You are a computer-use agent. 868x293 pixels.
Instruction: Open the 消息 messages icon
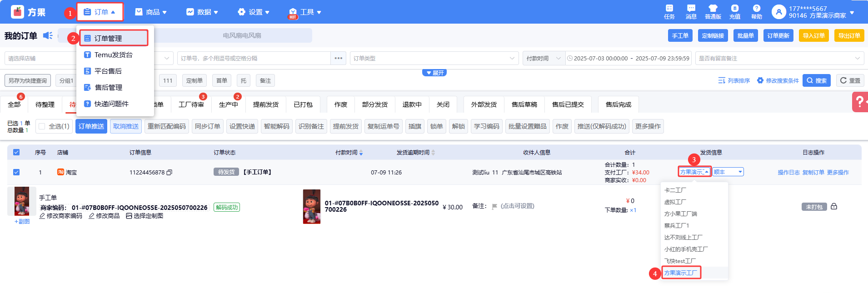click(691, 12)
